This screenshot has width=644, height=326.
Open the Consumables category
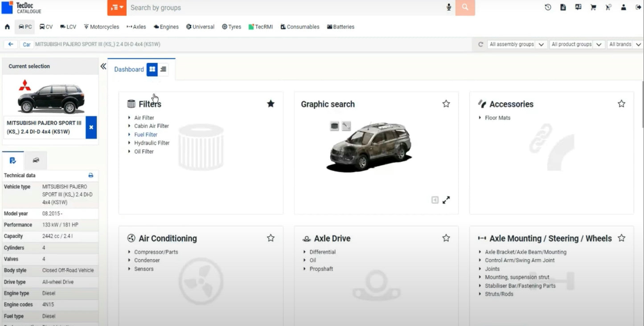pyautogui.click(x=300, y=27)
